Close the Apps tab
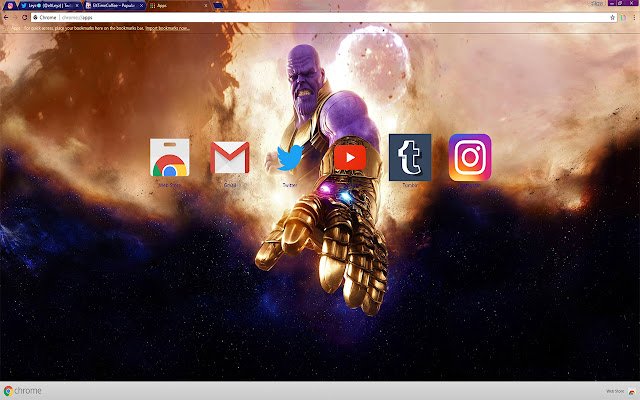Screen dimensions: 640x400 point(205,6)
